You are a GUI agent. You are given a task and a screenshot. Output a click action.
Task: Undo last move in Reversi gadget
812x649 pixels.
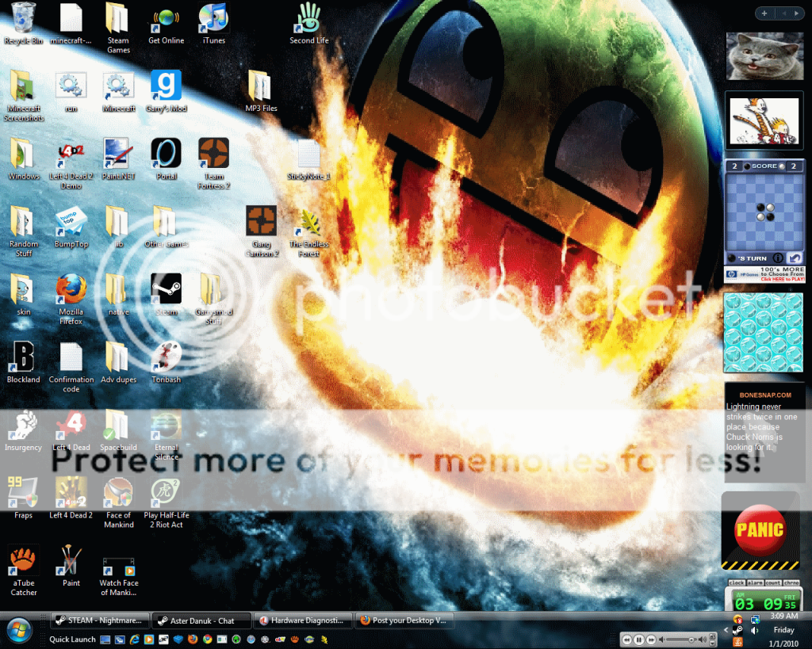point(794,258)
